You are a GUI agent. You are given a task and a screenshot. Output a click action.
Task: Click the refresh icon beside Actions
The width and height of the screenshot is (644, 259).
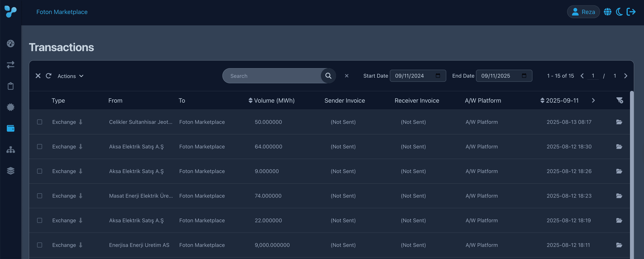tap(48, 76)
